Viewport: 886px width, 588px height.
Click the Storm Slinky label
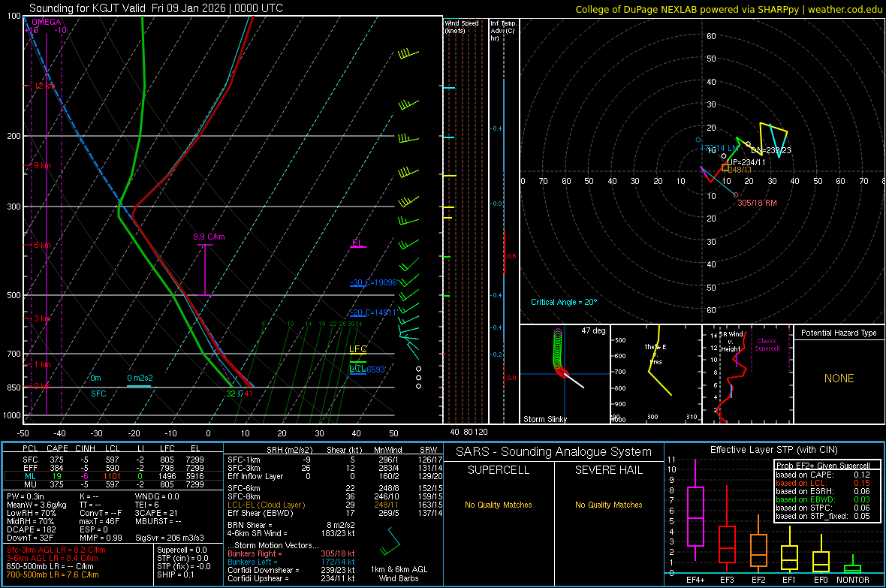[544, 419]
